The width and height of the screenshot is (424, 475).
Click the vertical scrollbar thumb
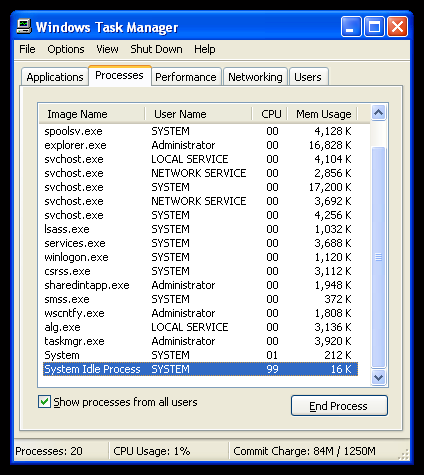coord(378,257)
